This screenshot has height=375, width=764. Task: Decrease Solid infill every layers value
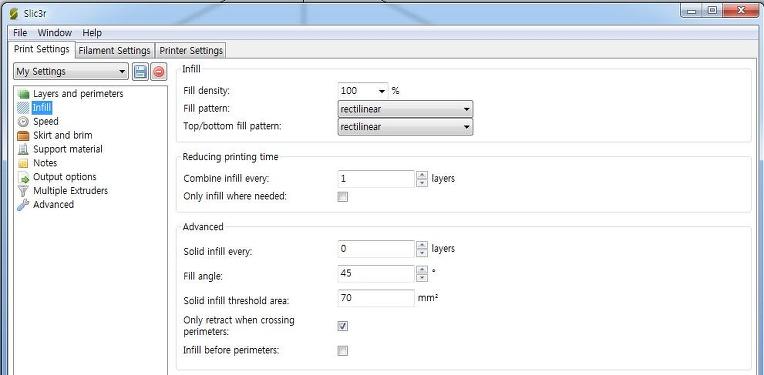tap(422, 253)
